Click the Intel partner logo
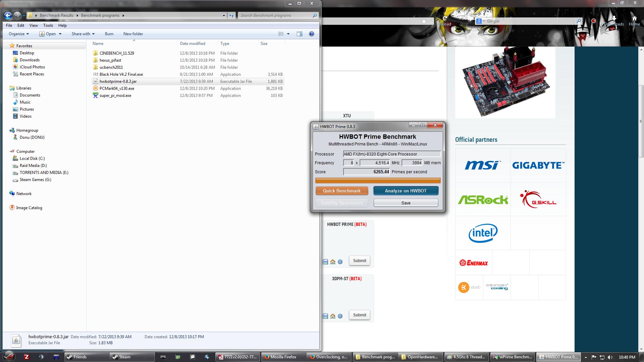This screenshot has height=362, width=644. click(483, 233)
